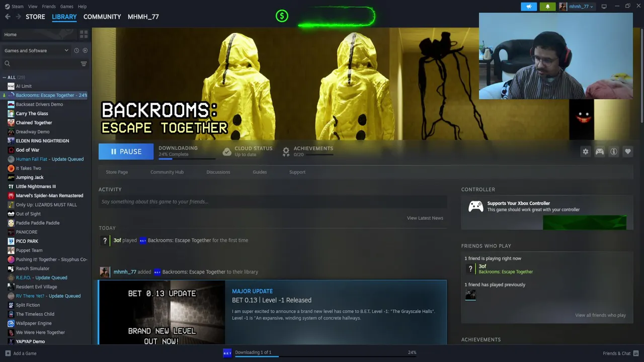Open Games and Software dropdown

[36, 50]
